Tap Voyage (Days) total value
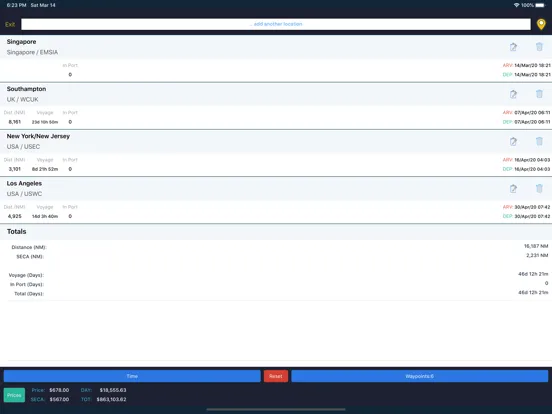Image resolution: width=552 pixels, height=414 pixels. pos(533,274)
